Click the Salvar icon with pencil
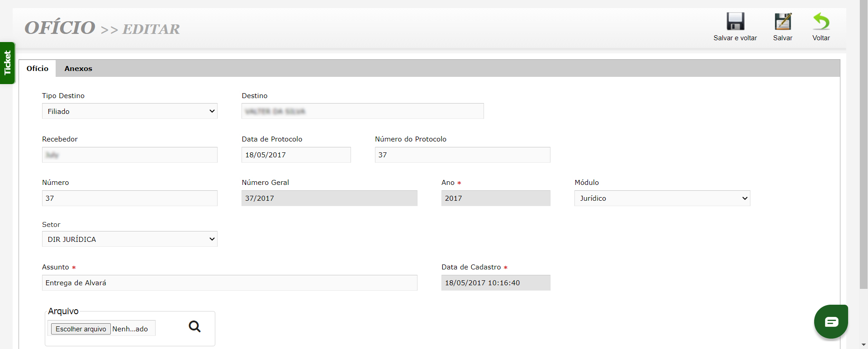 coord(783,22)
